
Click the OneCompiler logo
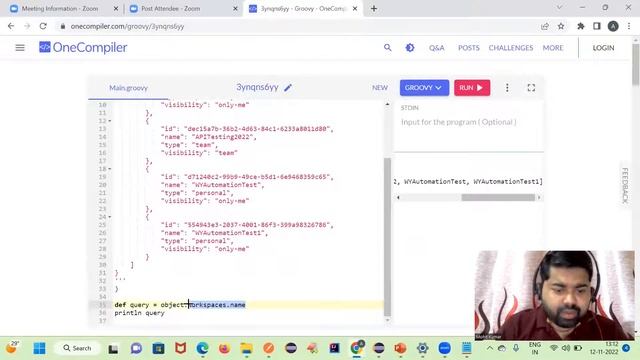click(83, 47)
